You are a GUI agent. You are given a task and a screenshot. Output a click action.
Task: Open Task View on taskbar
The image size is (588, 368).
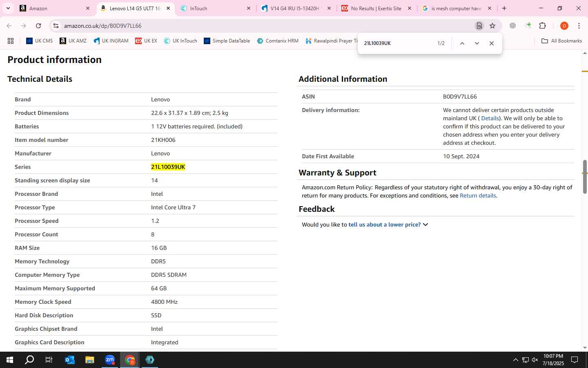tap(49, 360)
